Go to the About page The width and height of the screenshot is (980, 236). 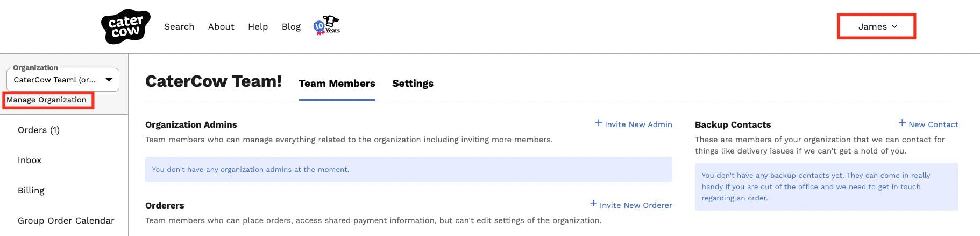tap(221, 26)
